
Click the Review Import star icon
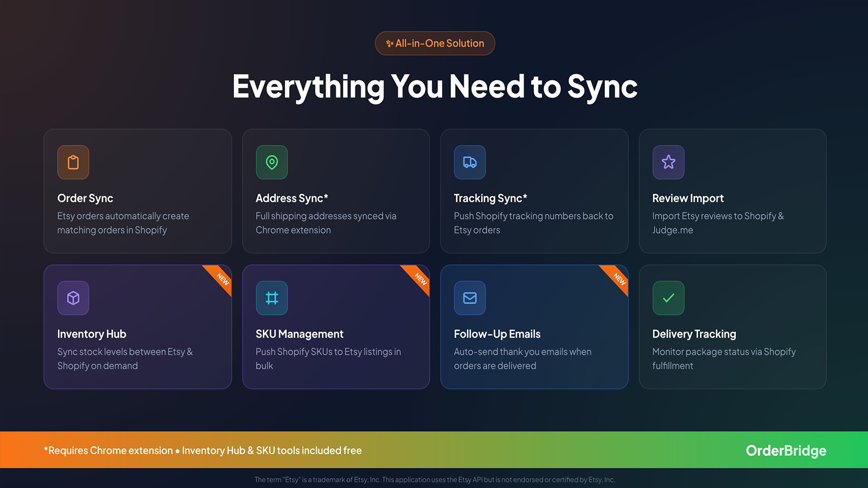(x=668, y=162)
